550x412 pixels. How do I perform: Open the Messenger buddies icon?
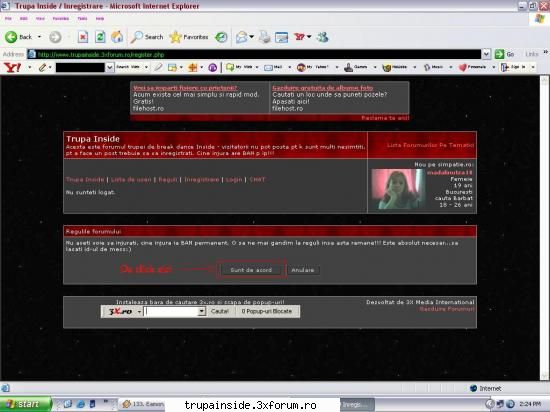322,37
